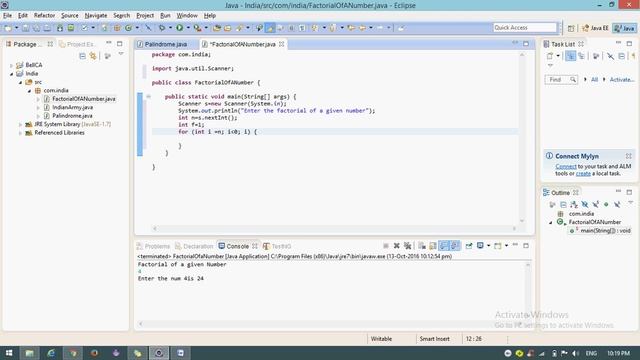Click Collapse All in Package Explorer
The image size is (640, 360).
(x=82, y=56)
